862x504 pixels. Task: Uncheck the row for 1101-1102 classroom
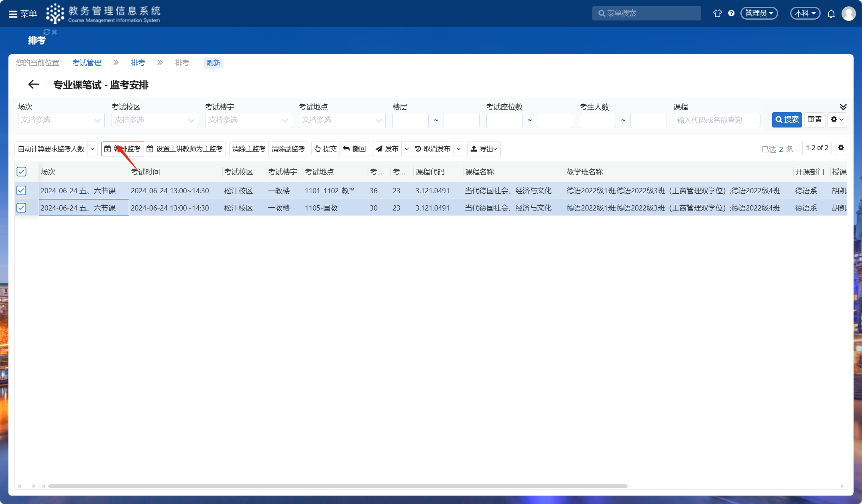(22, 190)
